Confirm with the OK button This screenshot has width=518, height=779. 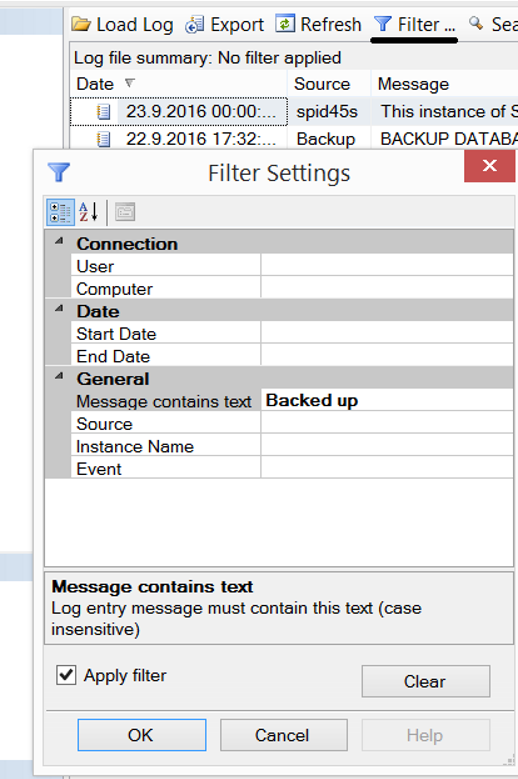(142, 735)
